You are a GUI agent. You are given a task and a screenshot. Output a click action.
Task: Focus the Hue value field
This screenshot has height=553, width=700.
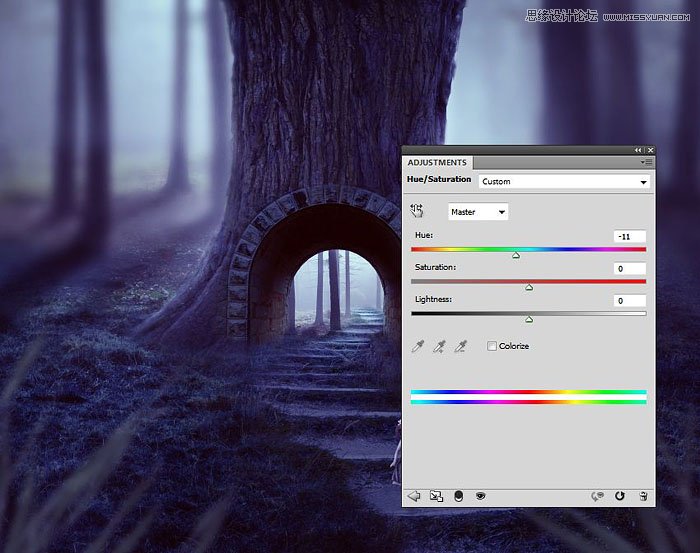(x=629, y=237)
